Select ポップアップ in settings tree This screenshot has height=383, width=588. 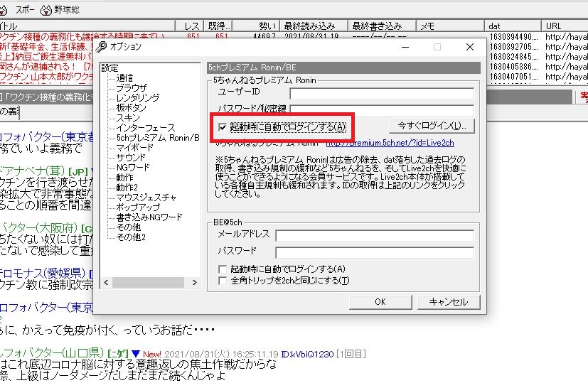(138, 207)
